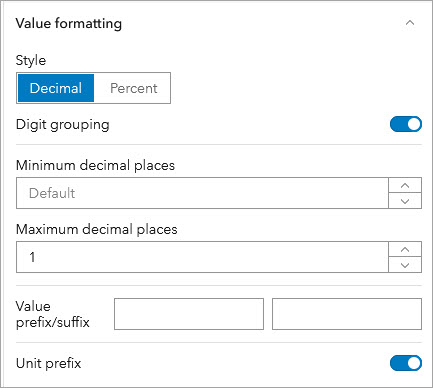The image size is (433, 388).
Task: Click the Style label
Action: coord(31,60)
